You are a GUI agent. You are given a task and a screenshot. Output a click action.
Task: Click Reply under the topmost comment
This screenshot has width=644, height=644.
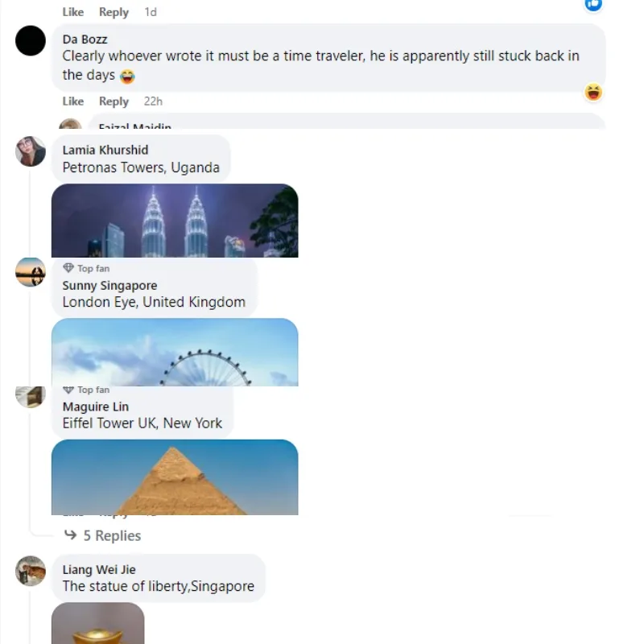tap(114, 12)
